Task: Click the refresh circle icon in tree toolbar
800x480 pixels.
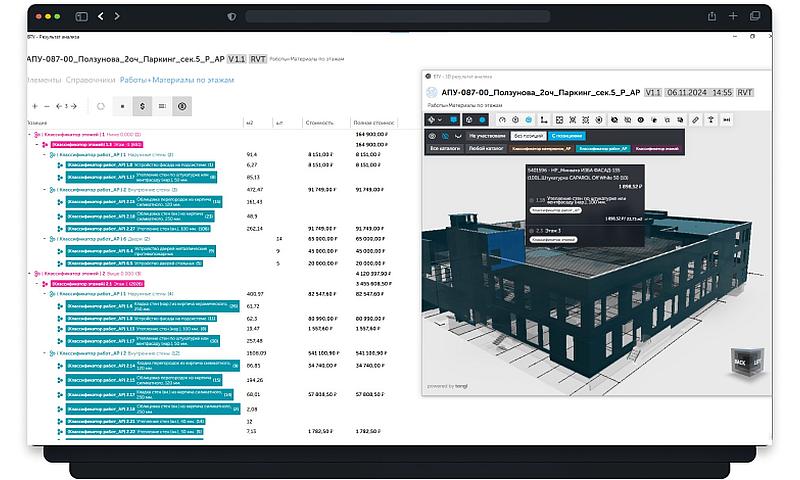Action: click(x=100, y=105)
